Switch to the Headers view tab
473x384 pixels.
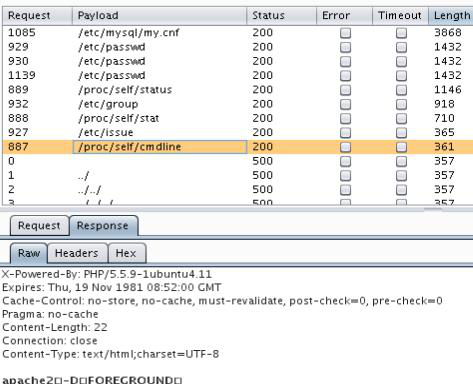[x=77, y=253]
